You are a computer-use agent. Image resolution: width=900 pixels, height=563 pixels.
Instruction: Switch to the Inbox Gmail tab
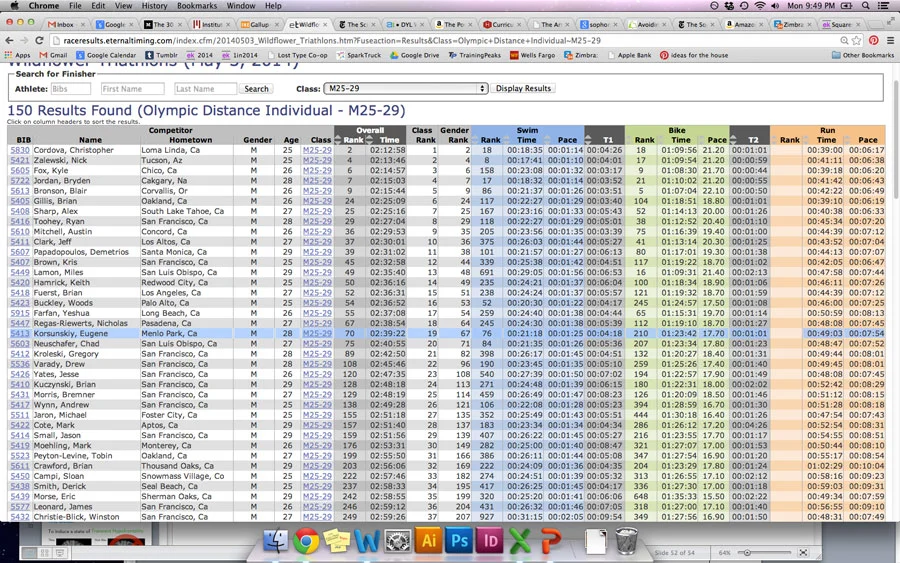65,25
